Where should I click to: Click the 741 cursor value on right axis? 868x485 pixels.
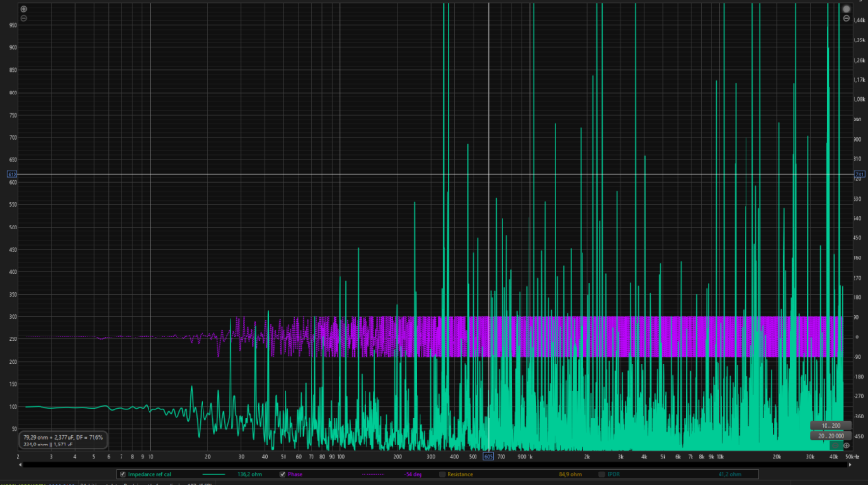tap(859, 174)
